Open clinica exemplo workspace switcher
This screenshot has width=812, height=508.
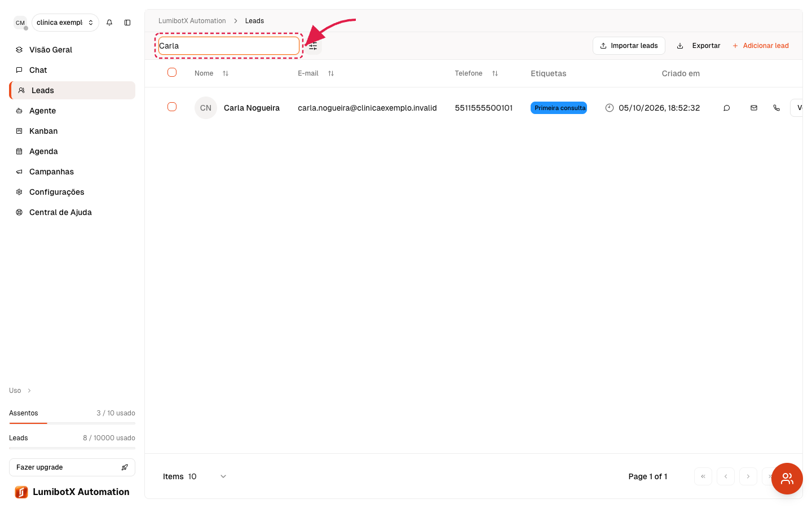65,23
